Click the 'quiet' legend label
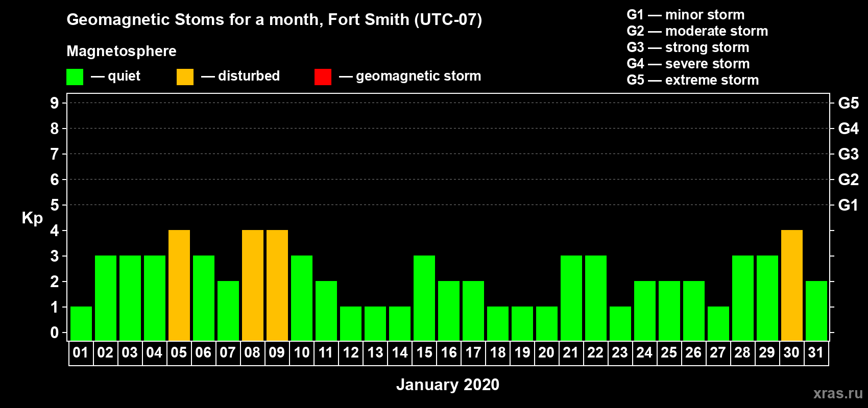 (124, 76)
